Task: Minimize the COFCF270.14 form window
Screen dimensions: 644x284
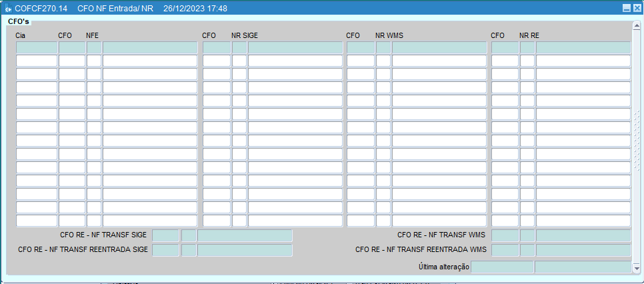Action: (627, 8)
